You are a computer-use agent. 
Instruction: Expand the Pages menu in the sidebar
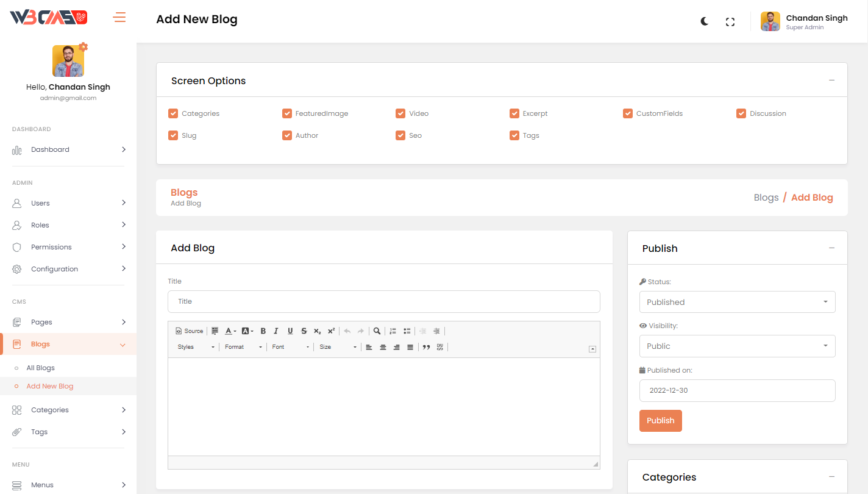(41, 322)
